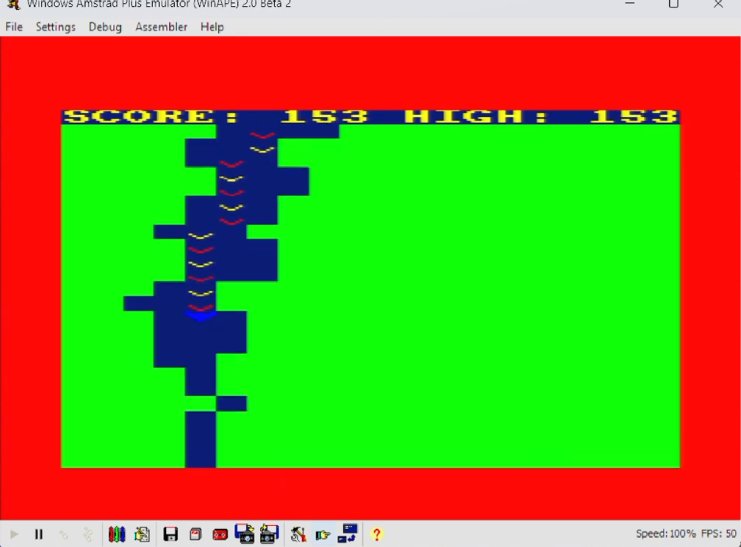The image size is (741, 547).
Task: Click the paste-text clipboard icon
Action: [x=142, y=534]
